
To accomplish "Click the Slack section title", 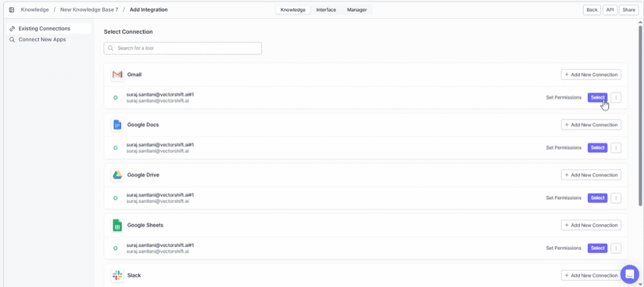I will 134,275.
